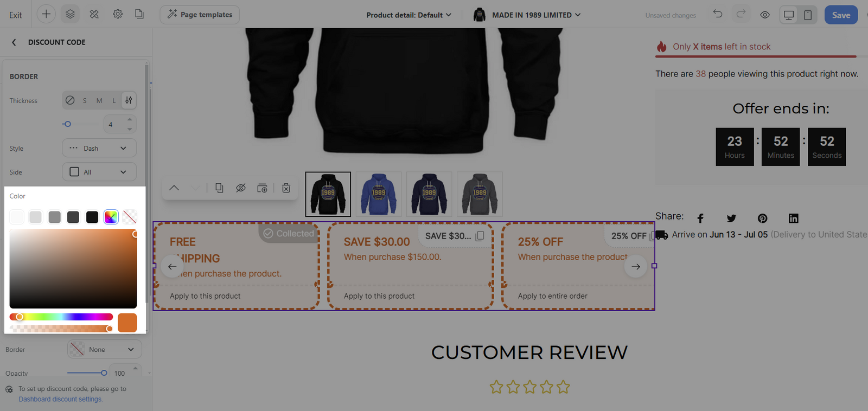Click the Save button
Image resolution: width=868 pixels, height=411 pixels.
point(841,15)
